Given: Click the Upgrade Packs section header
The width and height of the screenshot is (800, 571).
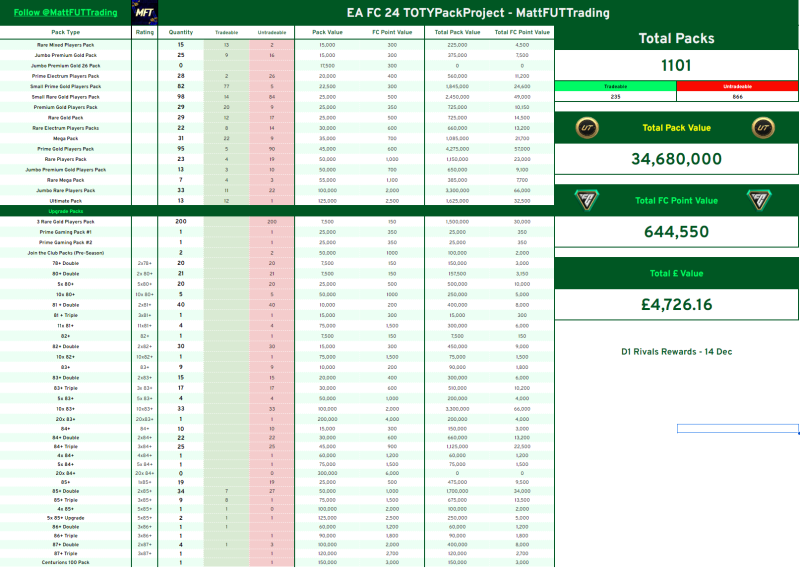Looking at the screenshot, I should coord(66,211).
